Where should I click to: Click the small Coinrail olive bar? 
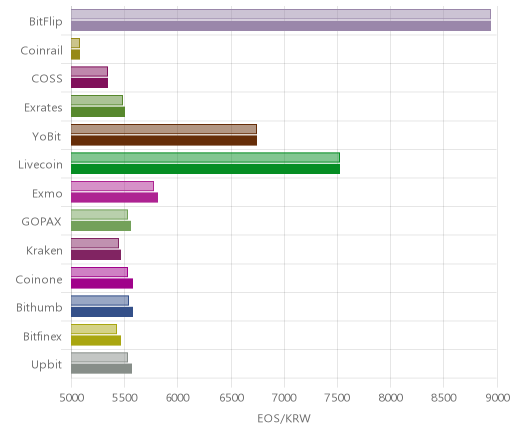tap(75, 55)
